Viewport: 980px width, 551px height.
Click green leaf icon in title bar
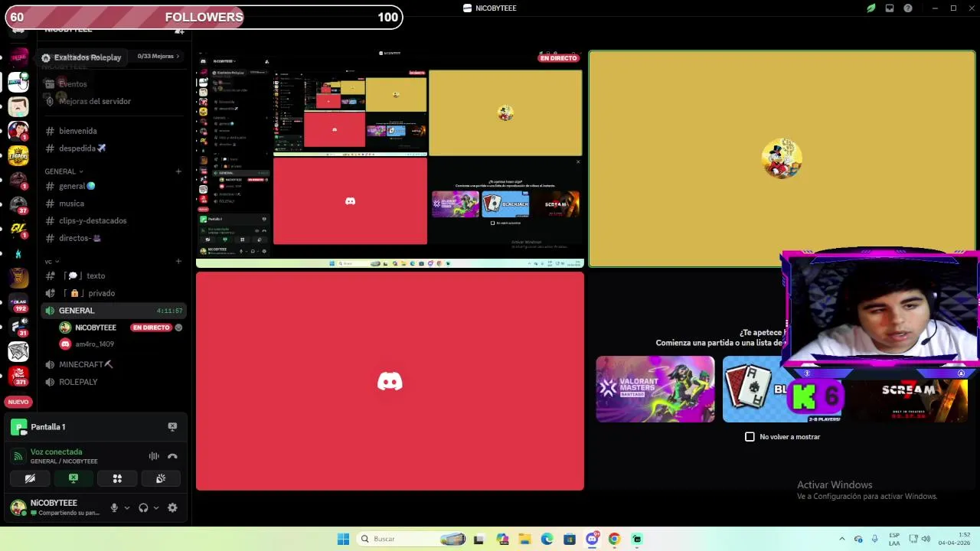pos(871,8)
